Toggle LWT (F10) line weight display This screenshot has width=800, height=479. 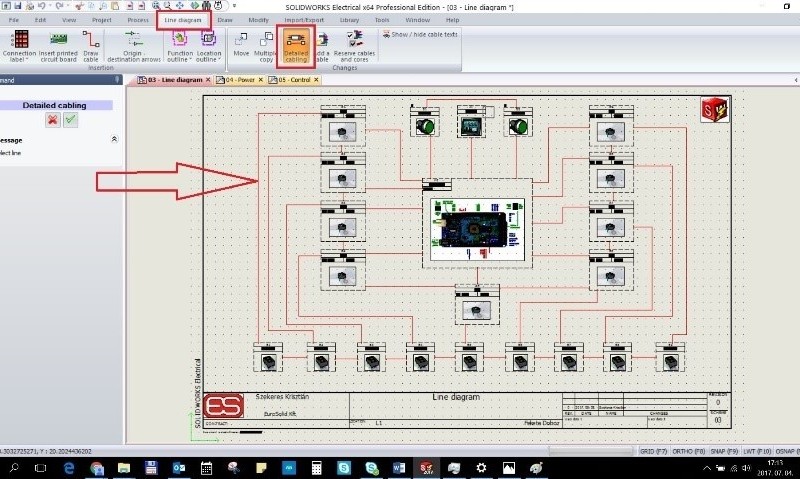[757, 451]
